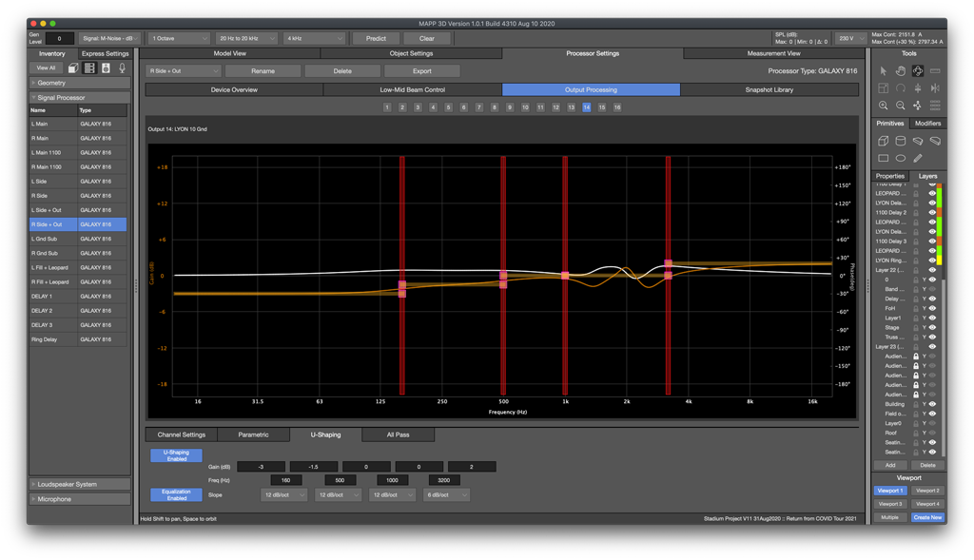Open the Measurement View tab
The image size is (974, 560).
click(x=773, y=53)
